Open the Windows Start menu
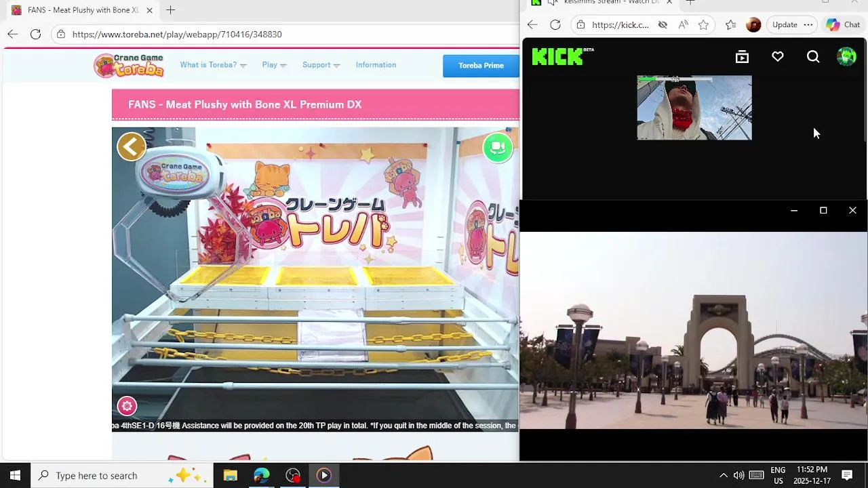Screen dimensions: 868x488 click(x=15, y=475)
